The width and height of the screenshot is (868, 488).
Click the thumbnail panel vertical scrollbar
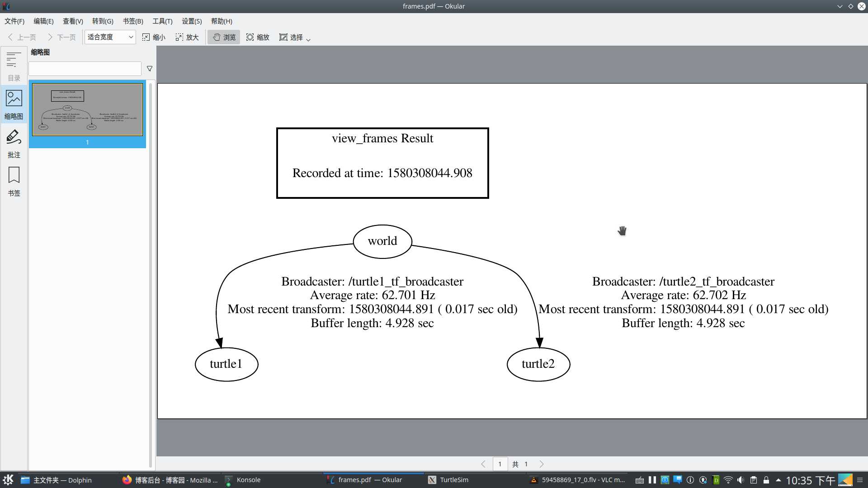(151, 275)
